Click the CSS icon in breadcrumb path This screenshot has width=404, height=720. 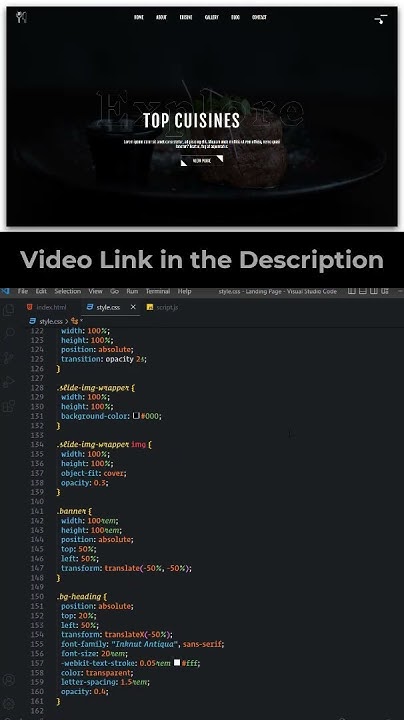tap(33, 321)
